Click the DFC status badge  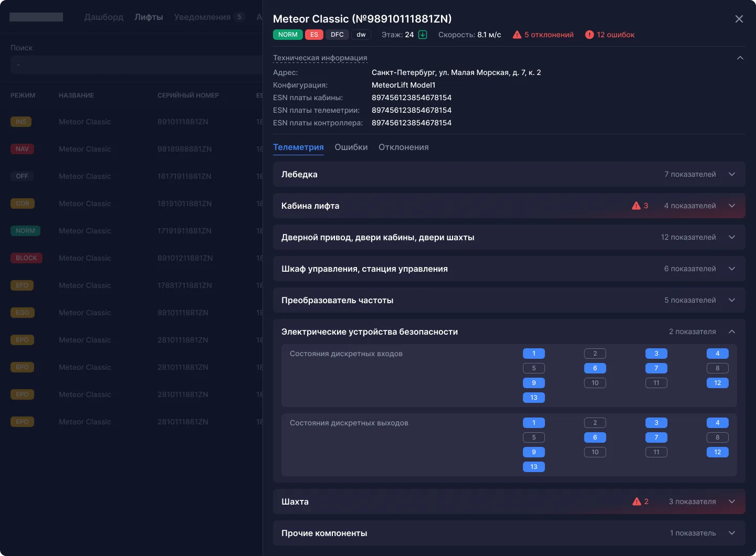pos(337,35)
